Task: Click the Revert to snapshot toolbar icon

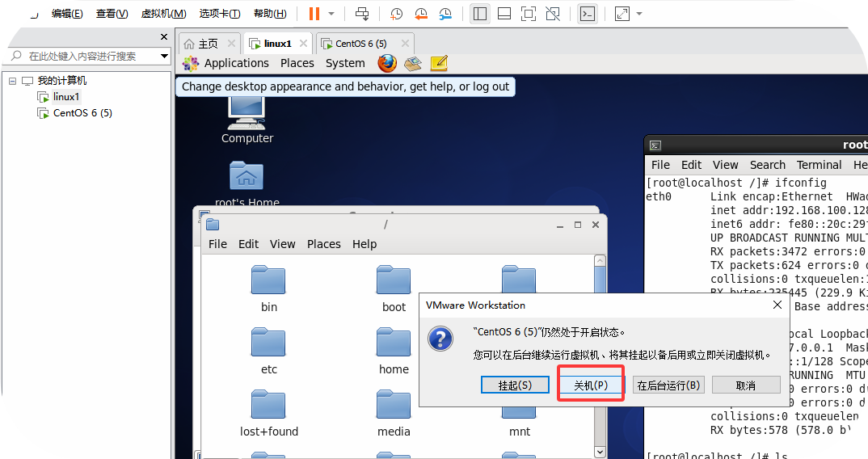Action: point(421,14)
